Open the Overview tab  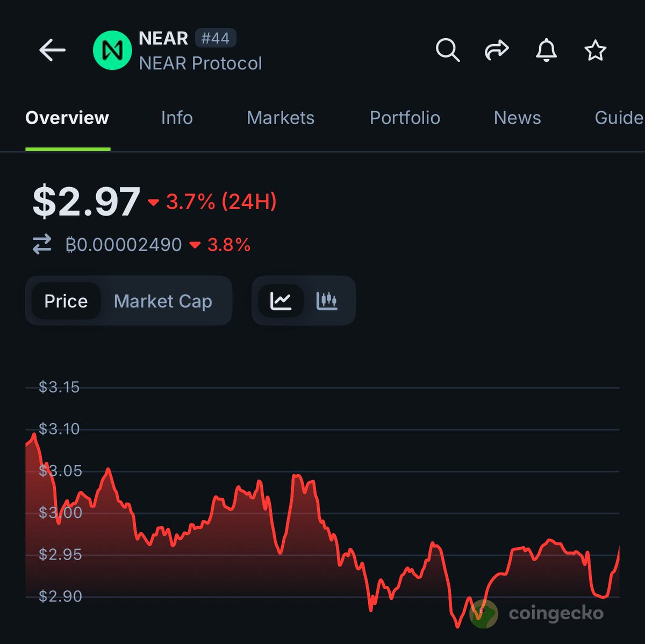click(67, 118)
